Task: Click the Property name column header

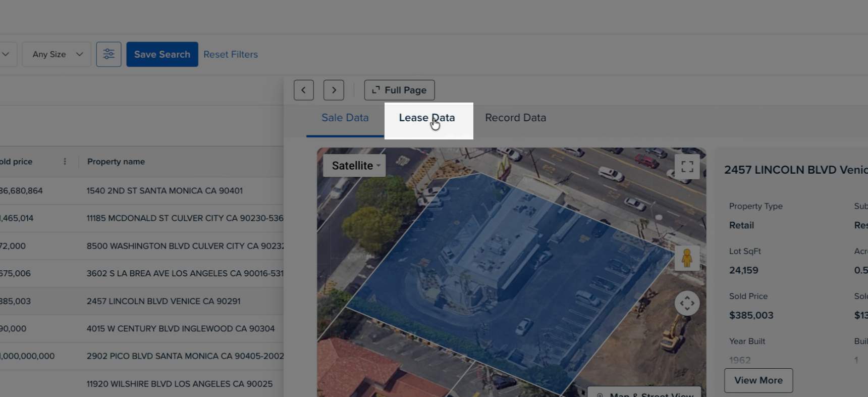Action: (116, 162)
